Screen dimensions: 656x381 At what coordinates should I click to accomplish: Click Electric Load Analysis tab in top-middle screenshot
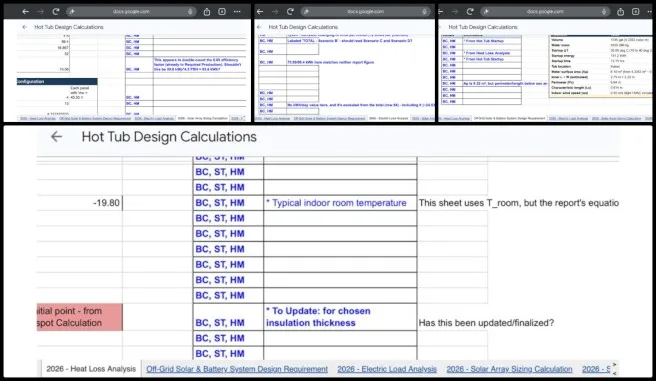click(388, 118)
